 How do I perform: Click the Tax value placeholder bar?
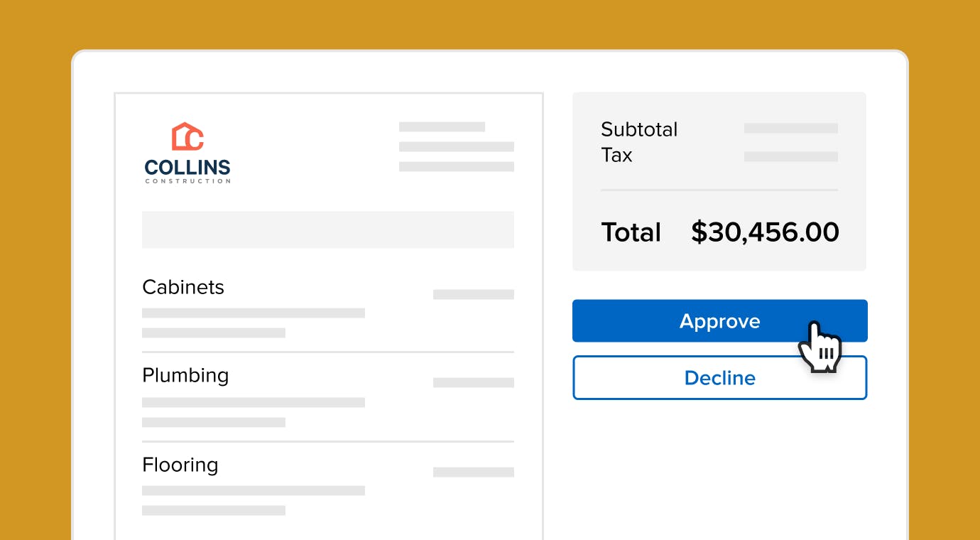coord(791,156)
